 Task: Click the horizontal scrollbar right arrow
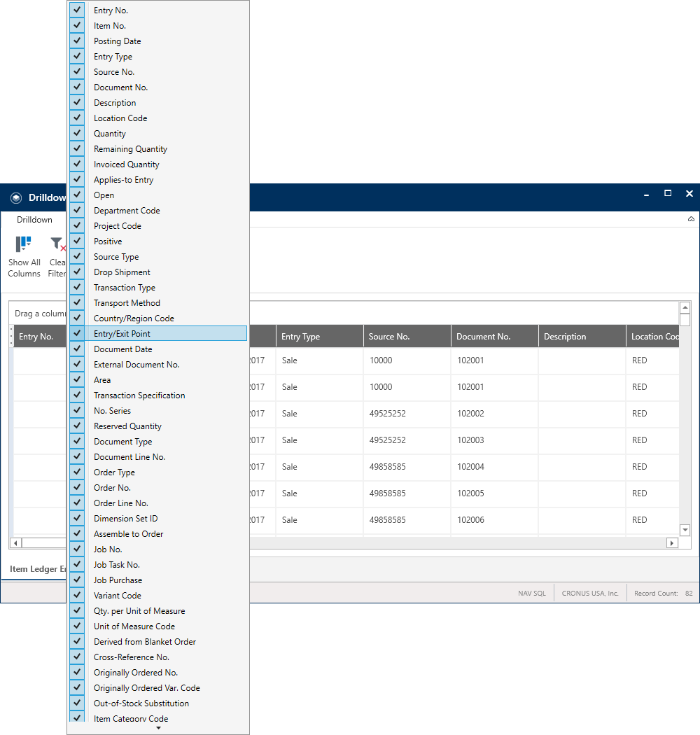(x=672, y=542)
